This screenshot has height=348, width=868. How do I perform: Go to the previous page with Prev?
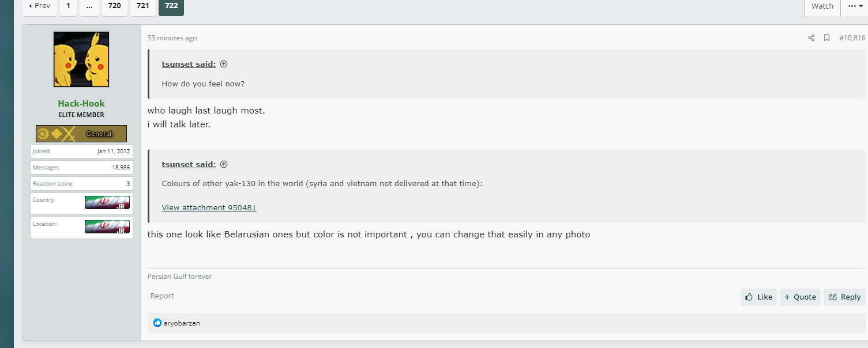click(x=40, y=6)
